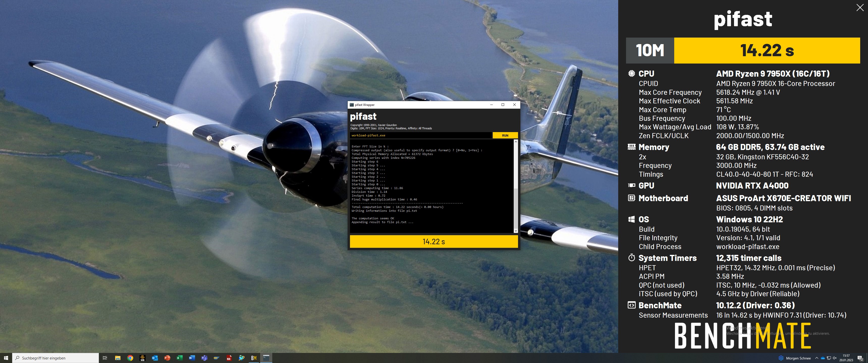This screenshot has width=868, height=363.
Task: Open the notification center with 12 notifications
Action: [860, 358]
